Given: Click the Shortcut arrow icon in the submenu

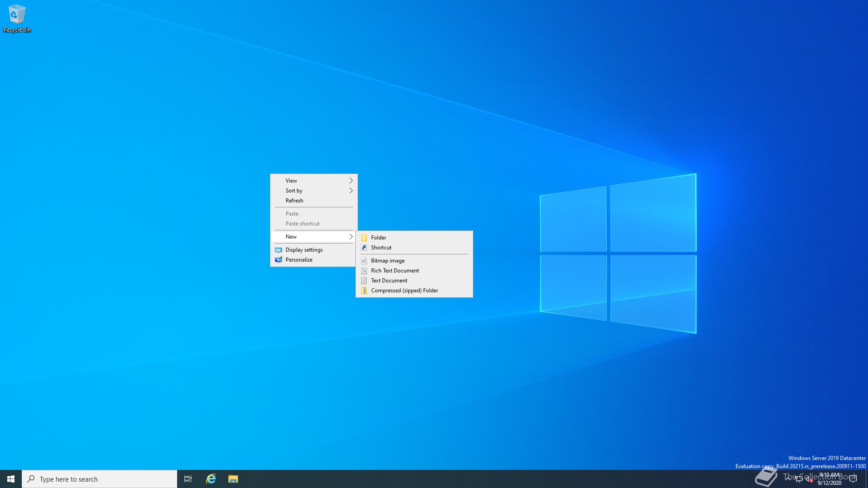Looking at the screenshot, I should 364,248.
